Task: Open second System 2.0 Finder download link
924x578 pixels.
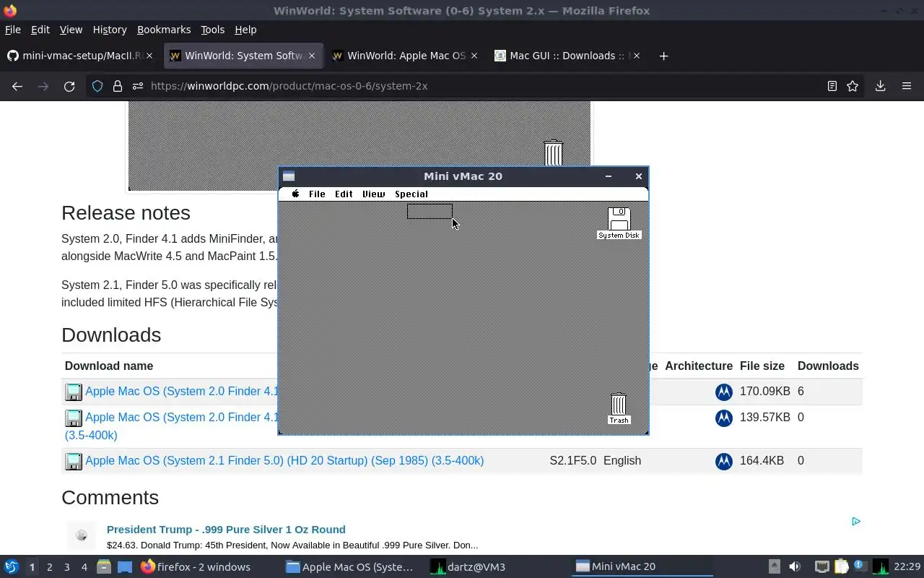Action: (x=181, y=417)
